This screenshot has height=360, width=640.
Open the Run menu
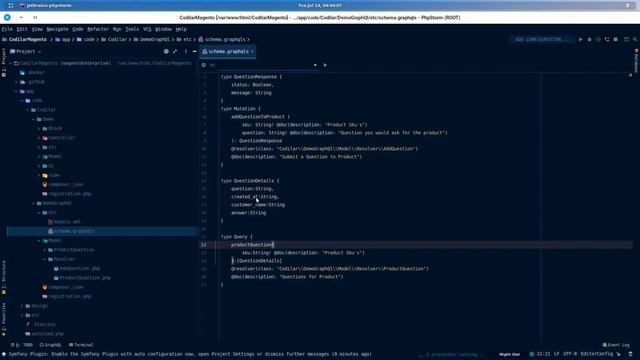(117, 29)
